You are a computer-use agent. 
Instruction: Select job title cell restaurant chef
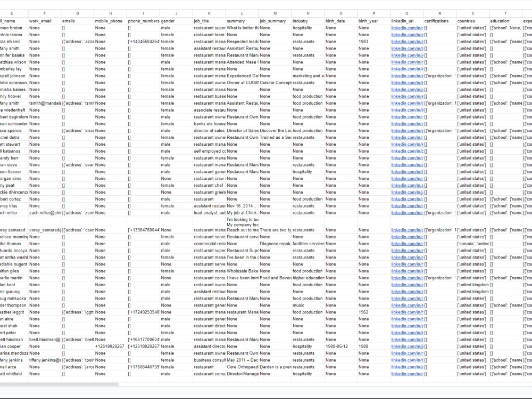(x=209, y=185)
